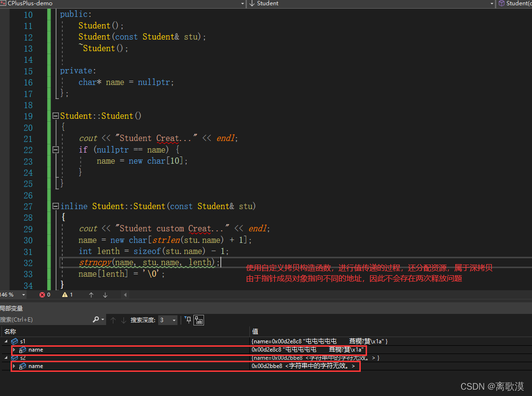Click the ~Student() destructor declaration
This screenshot has width=532, height=396.
click(104, 48)
